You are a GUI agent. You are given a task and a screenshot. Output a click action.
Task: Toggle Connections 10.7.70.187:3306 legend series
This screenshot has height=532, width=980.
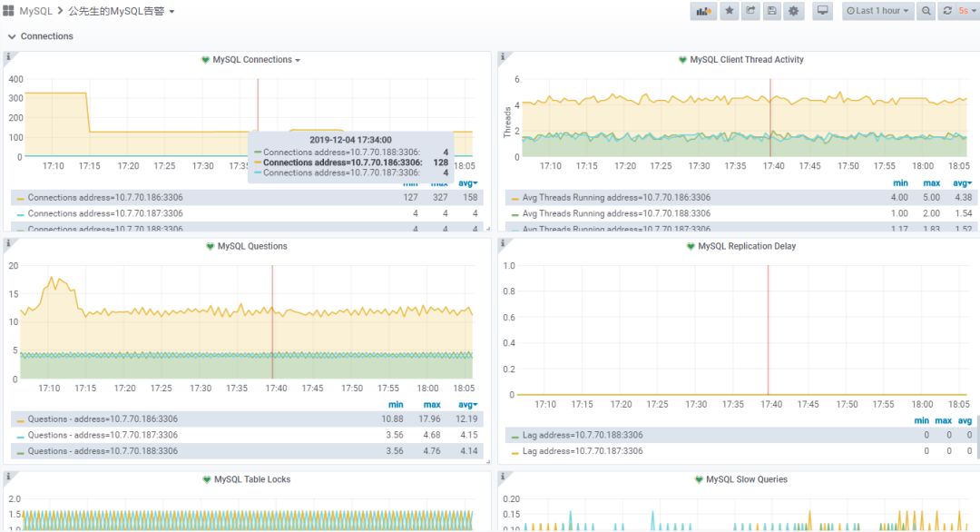(x=105, y=213)
